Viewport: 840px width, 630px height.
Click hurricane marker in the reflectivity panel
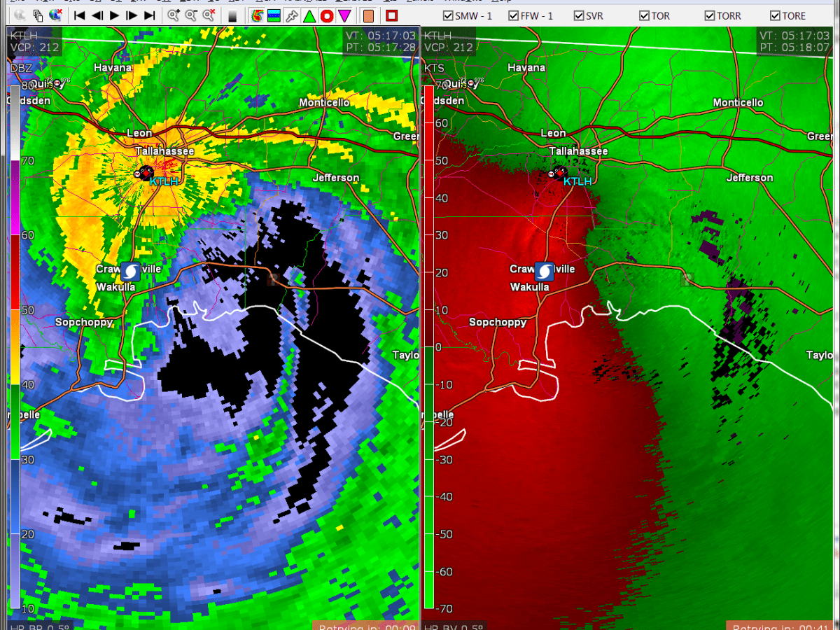(x=130, y=271)
